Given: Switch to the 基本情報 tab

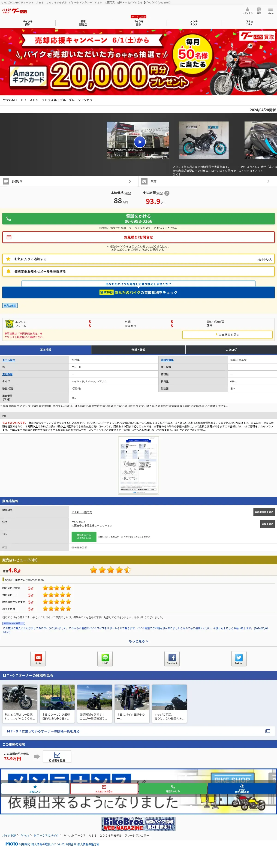Looking at the screenshot, I should click(45, 349).
